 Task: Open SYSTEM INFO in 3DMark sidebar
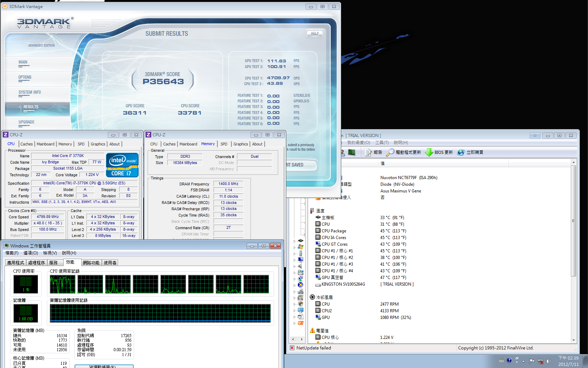tap(30, 92)
